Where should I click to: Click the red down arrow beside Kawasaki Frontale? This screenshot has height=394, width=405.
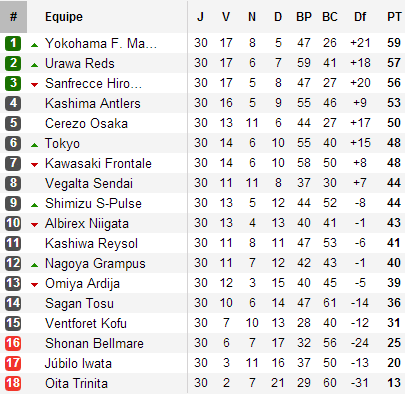coord(34,165)
